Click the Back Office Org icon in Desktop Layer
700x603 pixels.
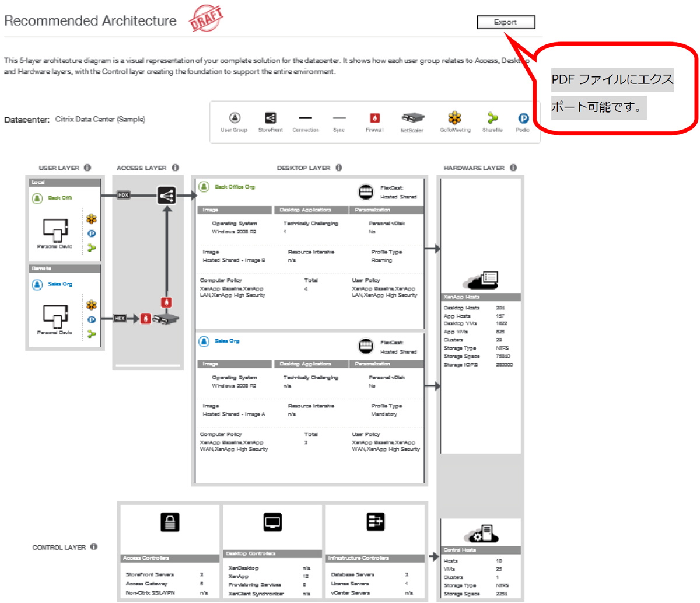click(x=204, y=187)
